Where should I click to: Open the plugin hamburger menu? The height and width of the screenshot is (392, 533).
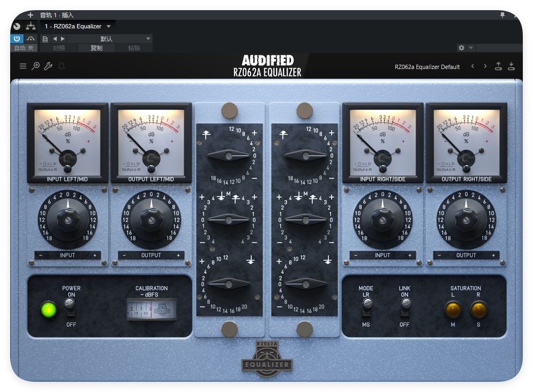23,66
